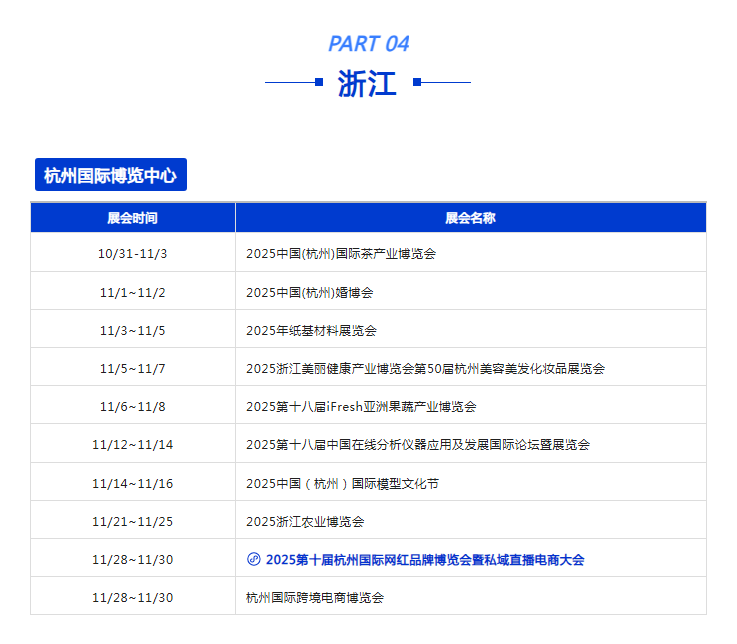Click 11/28~11/30 date beside 网红品牌博览会
The width and height of the screenshot is (737, 644).
click(133, 560)
